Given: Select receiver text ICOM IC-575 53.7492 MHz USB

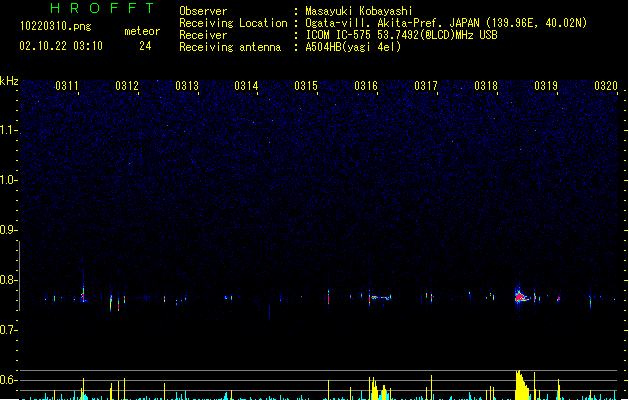Looking at the screenshot, I should [x=402, y=35].
